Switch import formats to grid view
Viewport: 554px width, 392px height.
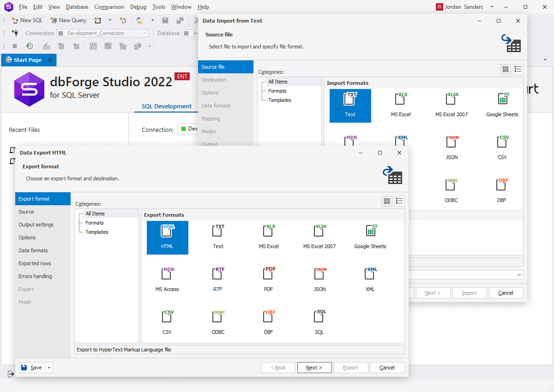coord(506,69)
